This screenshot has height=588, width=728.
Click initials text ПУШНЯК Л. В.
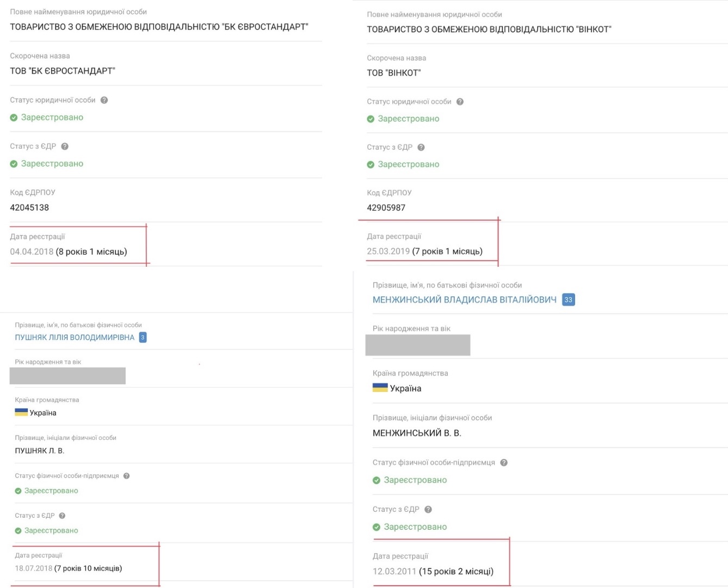click(x=40, y=451)
